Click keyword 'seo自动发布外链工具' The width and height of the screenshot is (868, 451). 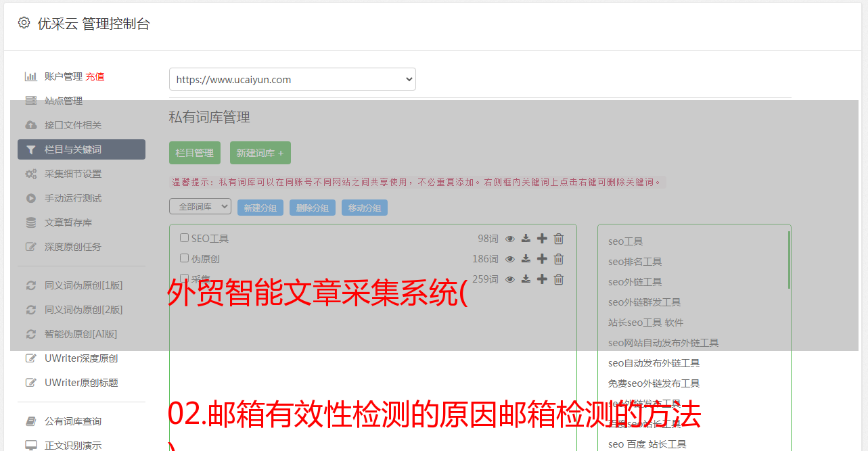pyautogui.click(x=654, y=363)
